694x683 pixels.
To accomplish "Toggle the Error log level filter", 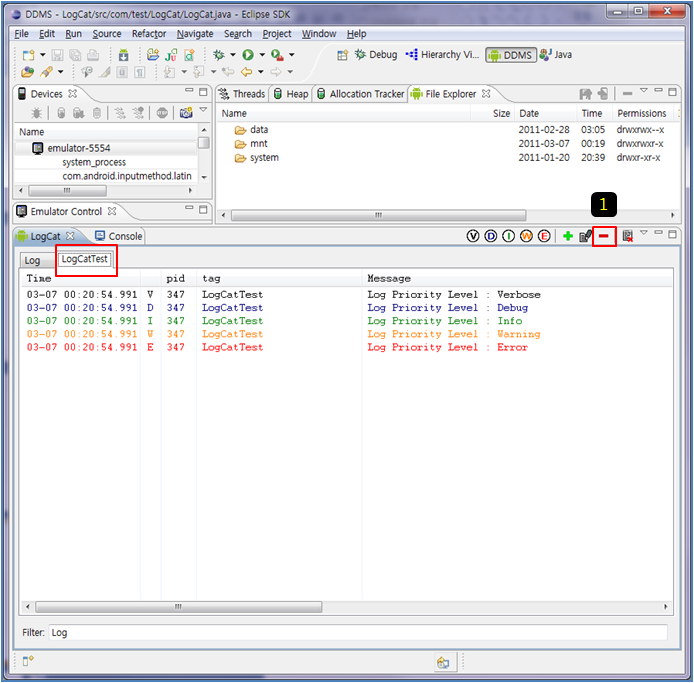I will [x=544, y=236].
